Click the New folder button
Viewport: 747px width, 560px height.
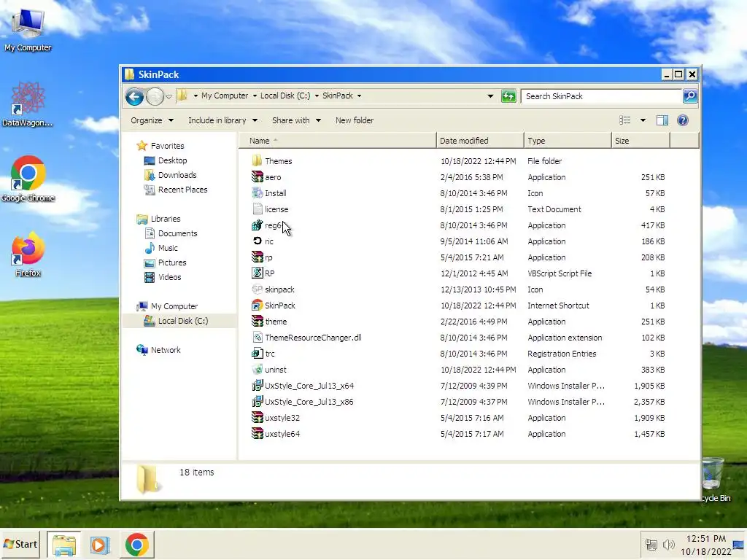(x=355, y=120)
